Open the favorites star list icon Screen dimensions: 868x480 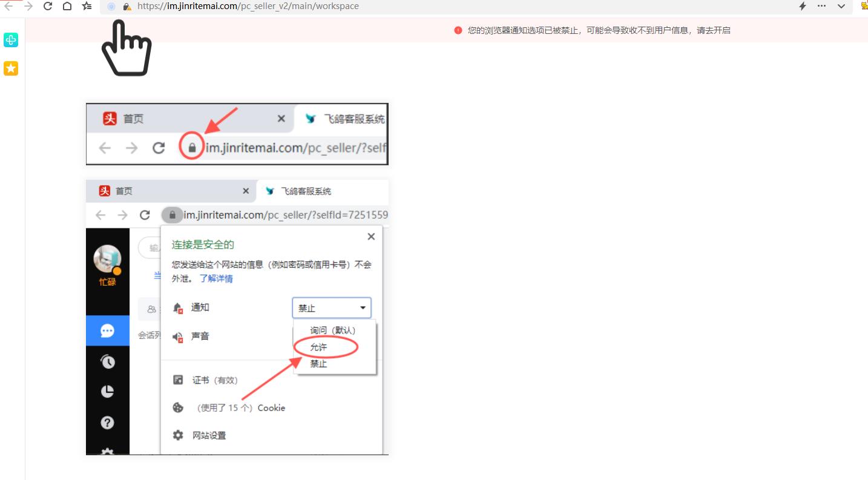[87, 6]
